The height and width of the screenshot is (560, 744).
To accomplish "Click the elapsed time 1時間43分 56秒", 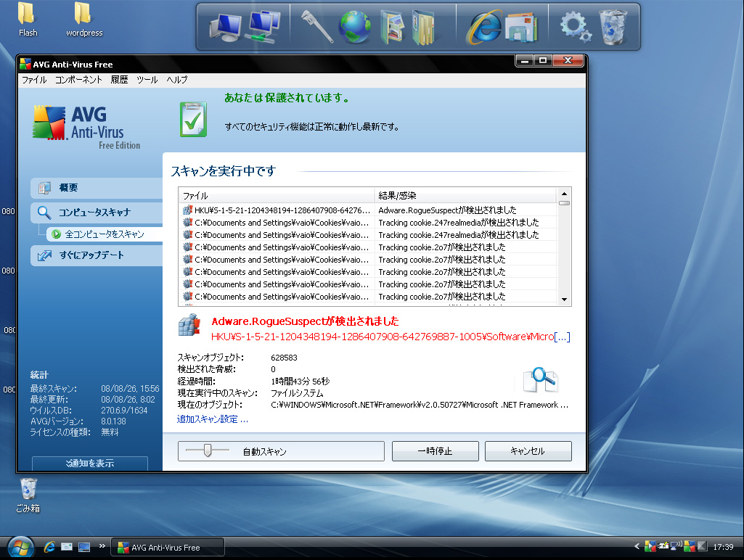I will (x=300, y=382).
